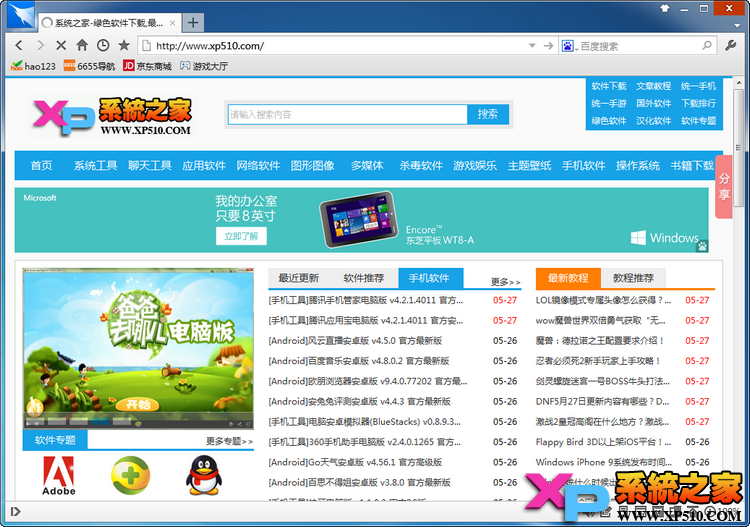The width and height of the screenshot is (750, 527).
Task: Open the 爸爸去哪儿电脑版 slideshow image
Action: click(138, 348)
